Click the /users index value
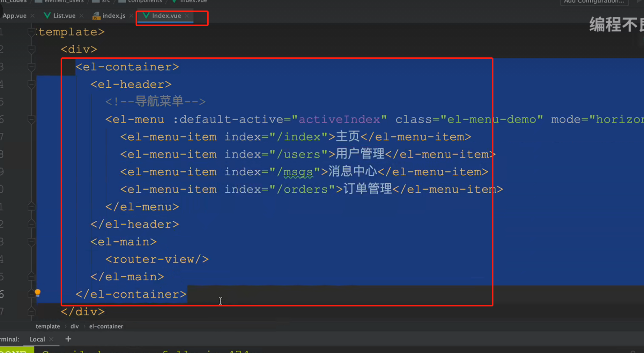Viewport: 644px width, 353px height. point(298,155)
